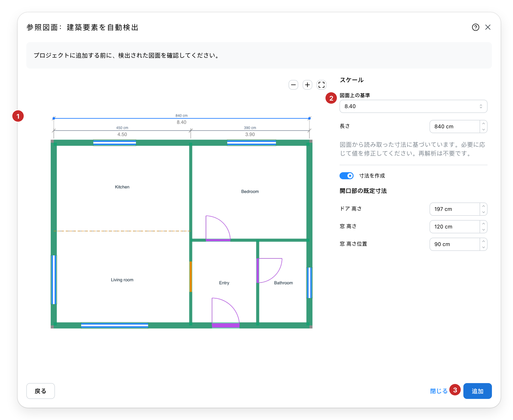513x420 pixels.
Task: Click the 3.90 dimension on the drawing
Action: click(x=250, y=134)
